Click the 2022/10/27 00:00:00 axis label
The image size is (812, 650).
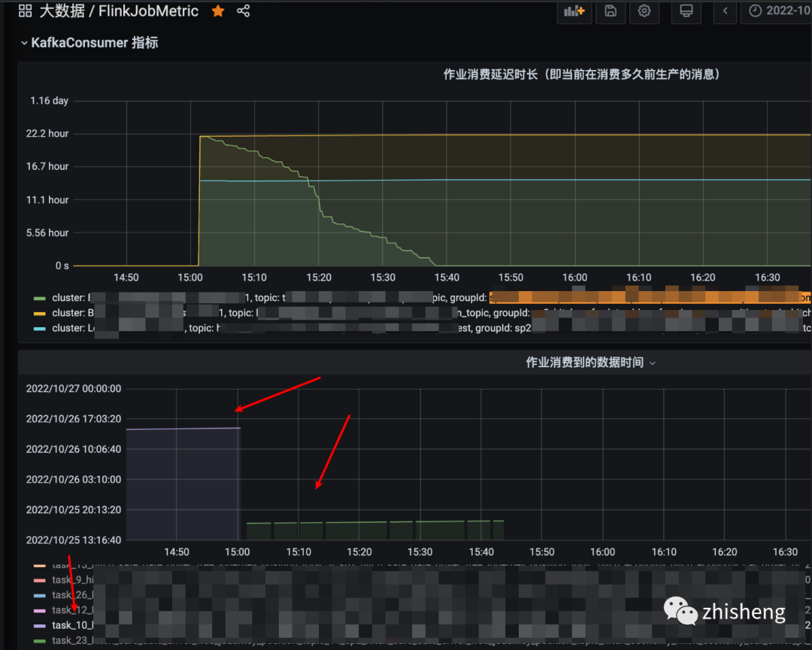[74, 389]
